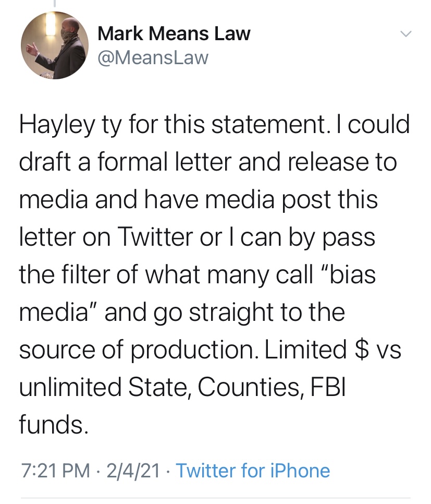Viewport: 431px width, 504px height.
Task: Open the Mark Means Law profile avatar
Action: [54, 45]
